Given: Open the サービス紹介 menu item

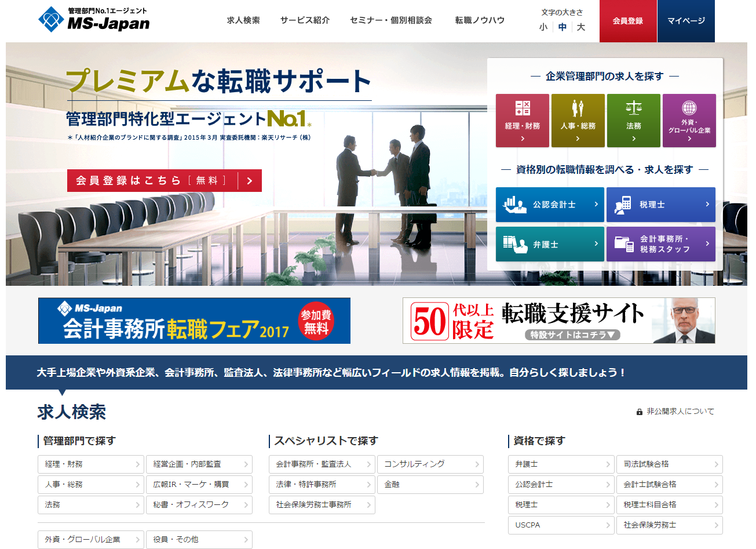Looking at the screenshot, I should coord(305,20).
